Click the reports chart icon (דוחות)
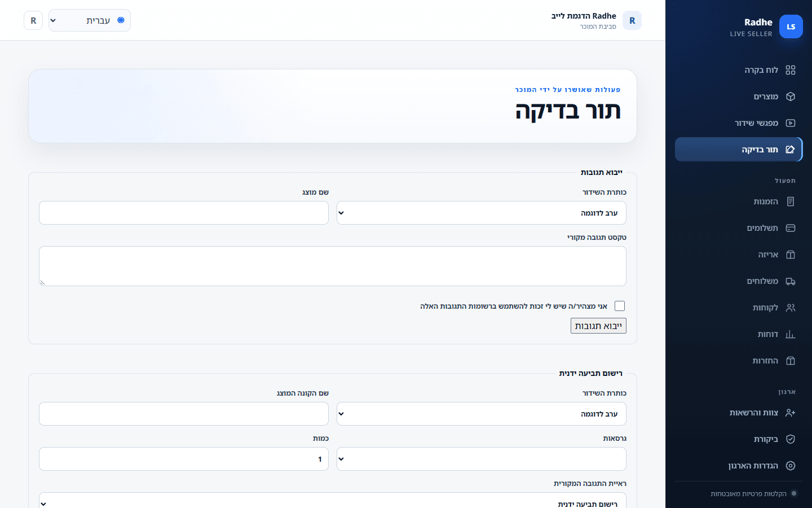This screenshot has width=812, height=508. click(791, 334)
